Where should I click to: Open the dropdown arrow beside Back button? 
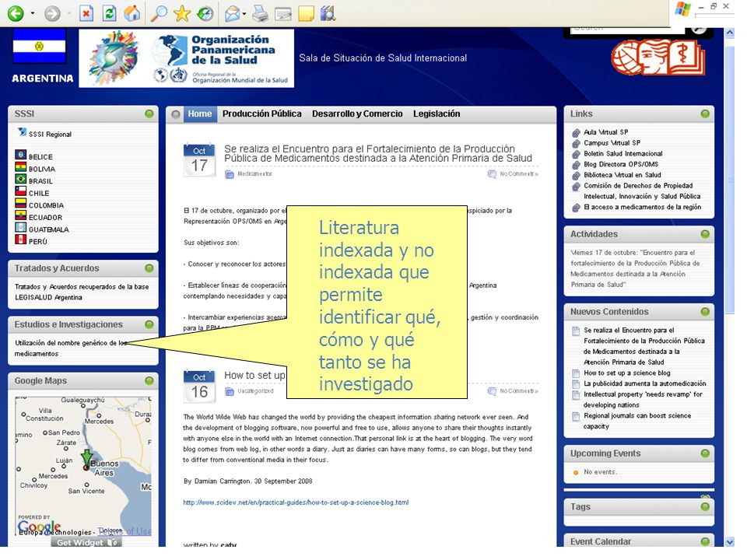click(x=33, y=13)
